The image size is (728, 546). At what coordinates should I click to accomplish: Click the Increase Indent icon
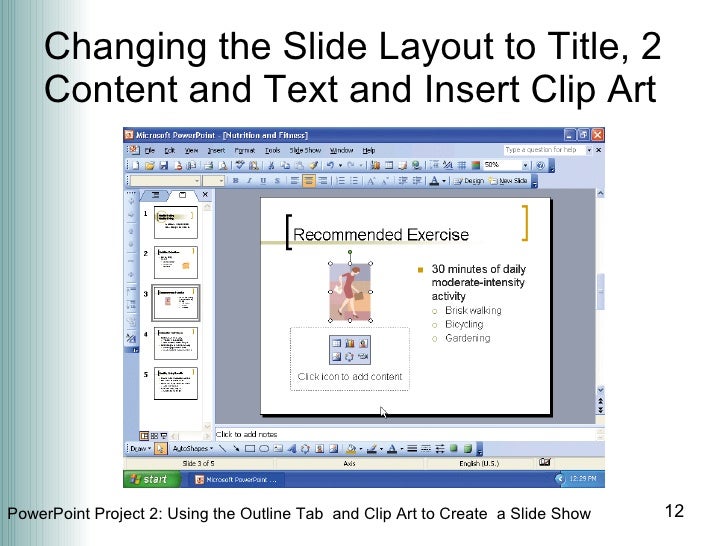[x=417, y=181]
